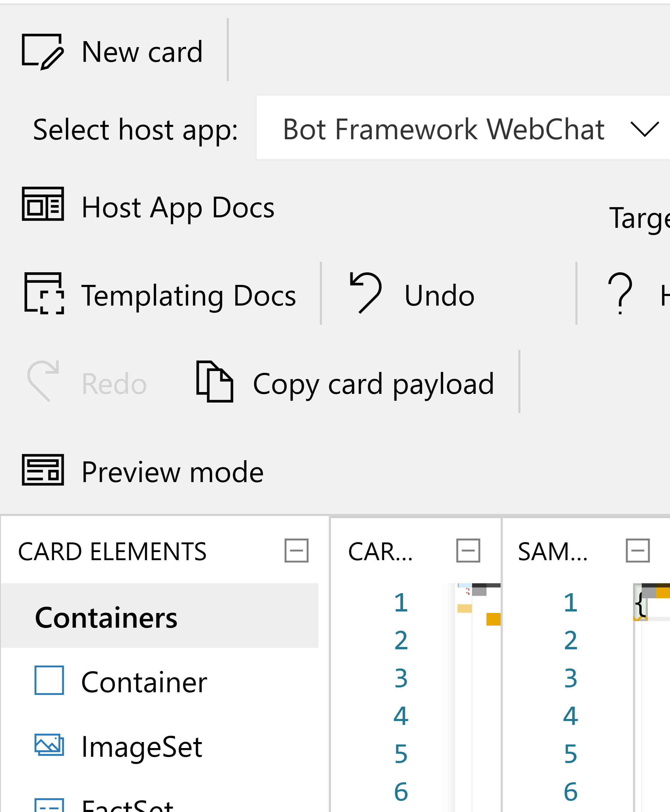Collapse the CARD ELEMENTS panel
This screenshot has width=670, height=812.
tap(296, 551)
